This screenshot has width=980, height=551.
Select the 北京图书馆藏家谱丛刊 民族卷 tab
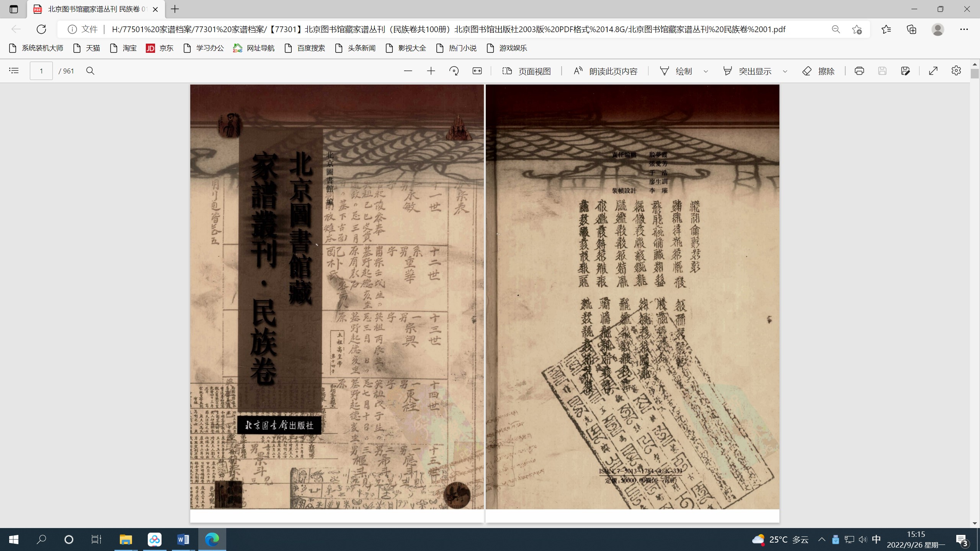coord(96,9)
